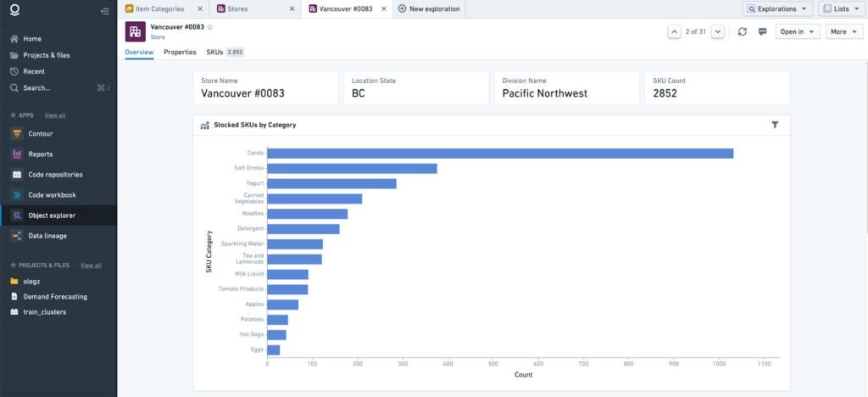Close the Stores tab
868x397 pixels.
coord(292,8)
